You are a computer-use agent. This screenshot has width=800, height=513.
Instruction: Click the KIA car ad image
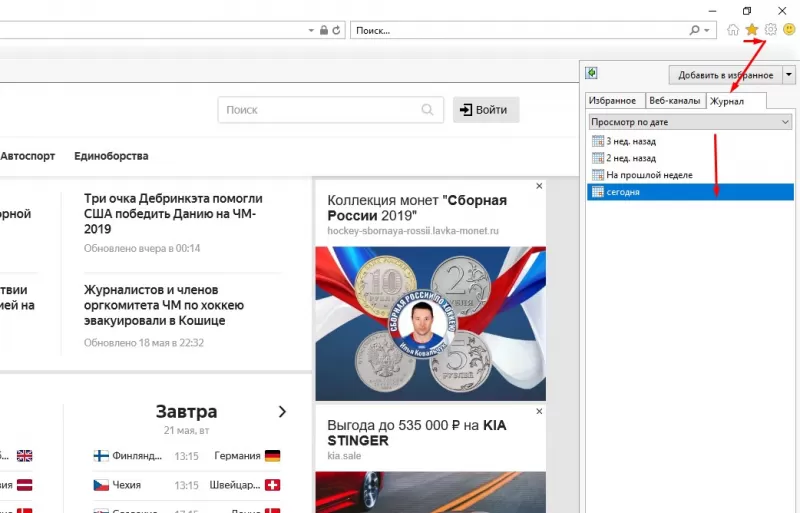[x=430, y=492]
